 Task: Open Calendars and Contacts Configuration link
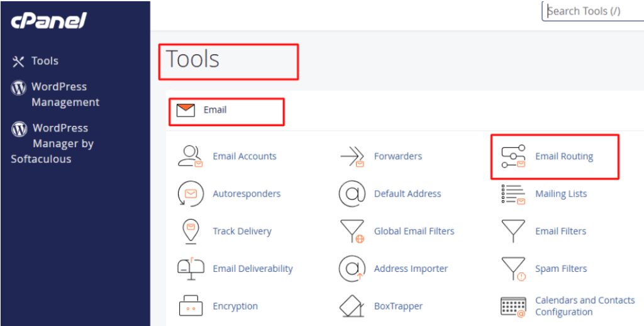point(585,306)
